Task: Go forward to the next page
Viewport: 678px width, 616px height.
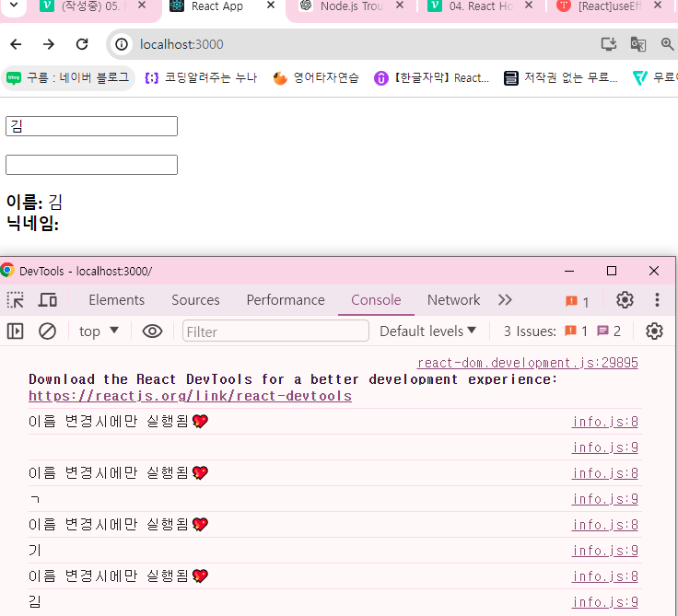Action: click(x=49, y=44)
